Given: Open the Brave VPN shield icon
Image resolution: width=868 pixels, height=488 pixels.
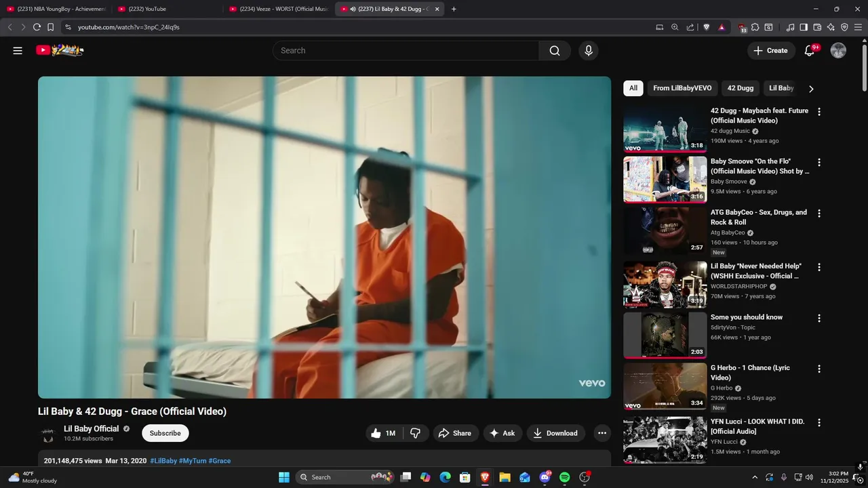Looking at the screenshot, I should click(844, 27).
